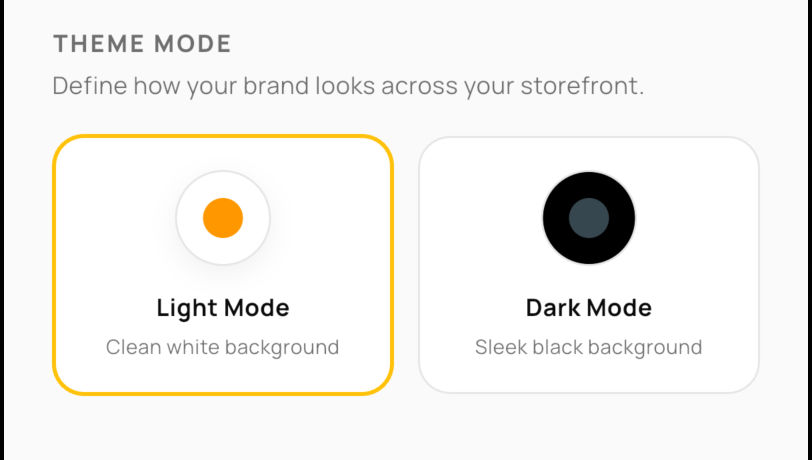Select the Light Mode theme card

223,265
